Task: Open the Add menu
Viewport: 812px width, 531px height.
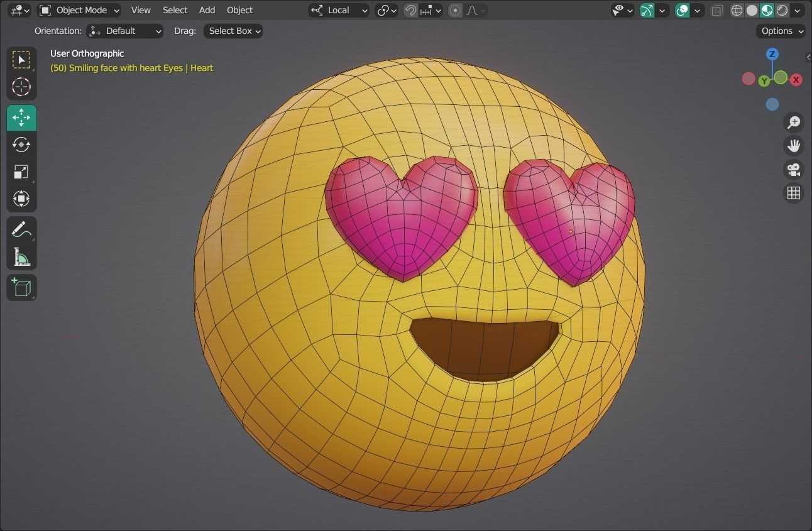Action: [x=207, y=10]
